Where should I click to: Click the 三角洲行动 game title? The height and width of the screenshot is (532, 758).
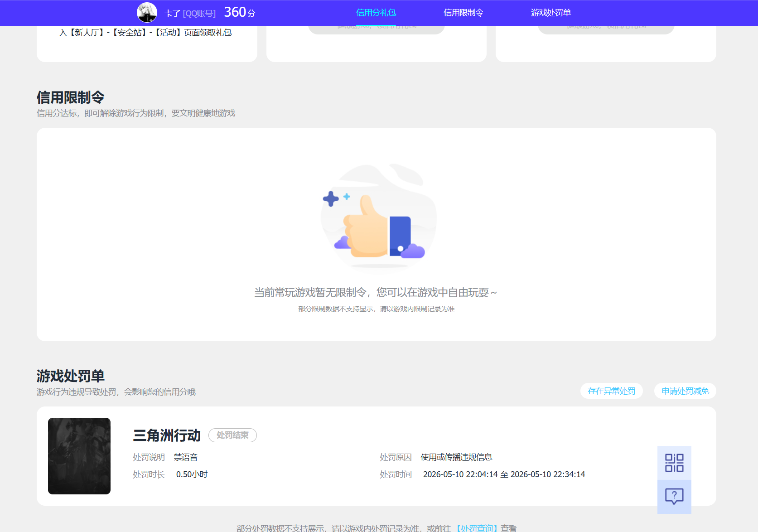tap(167, 435)
